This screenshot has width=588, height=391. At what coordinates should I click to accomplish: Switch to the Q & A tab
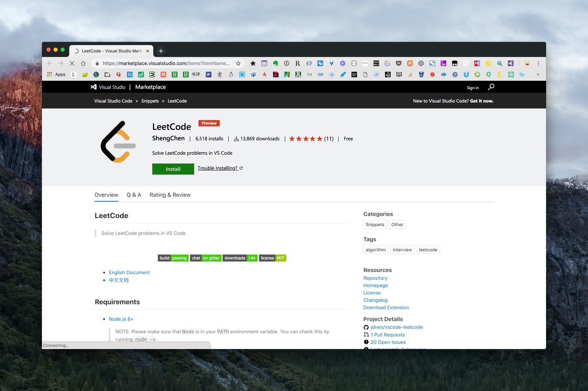click(134, 195)
